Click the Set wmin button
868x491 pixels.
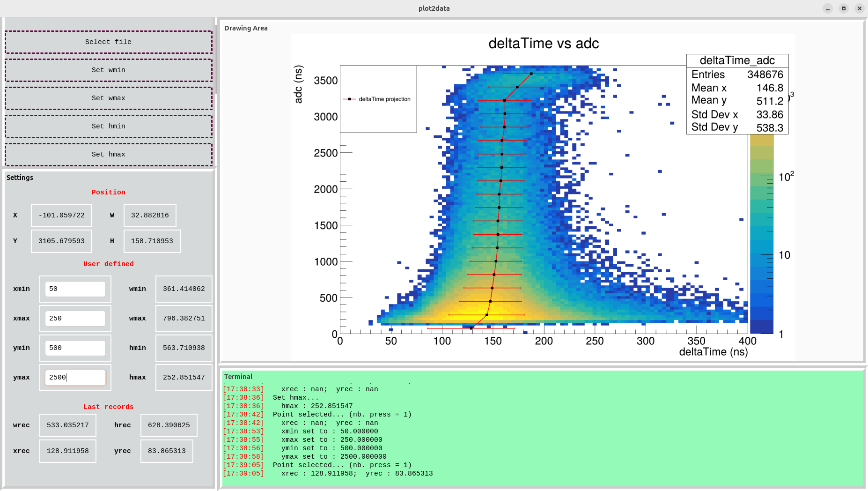[108, 70]
